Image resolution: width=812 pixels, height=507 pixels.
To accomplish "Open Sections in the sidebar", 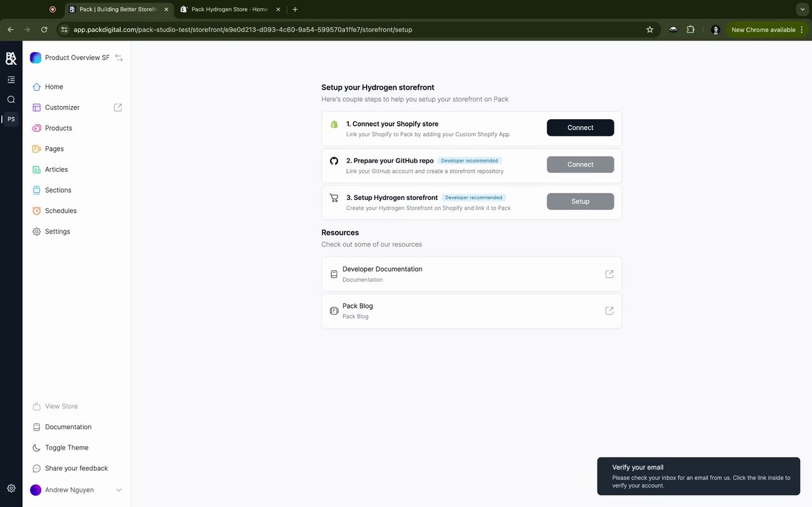I will (x=58, y=190).
